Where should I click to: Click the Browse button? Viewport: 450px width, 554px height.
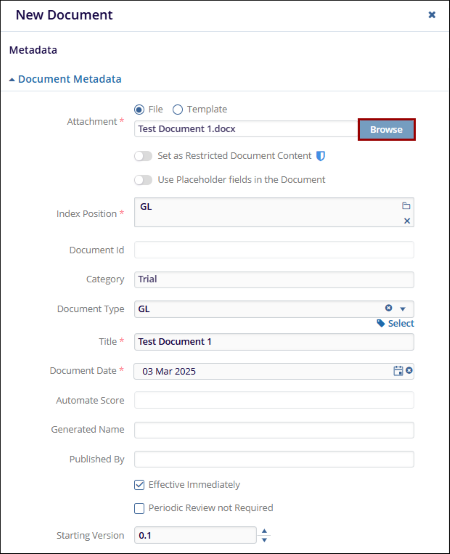(x=386, y=130)
